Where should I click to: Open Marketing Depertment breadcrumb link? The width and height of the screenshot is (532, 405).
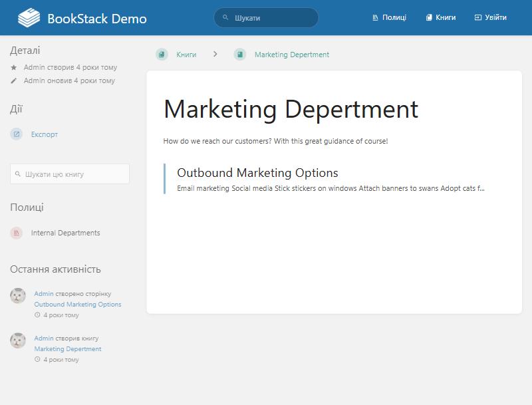292,55
